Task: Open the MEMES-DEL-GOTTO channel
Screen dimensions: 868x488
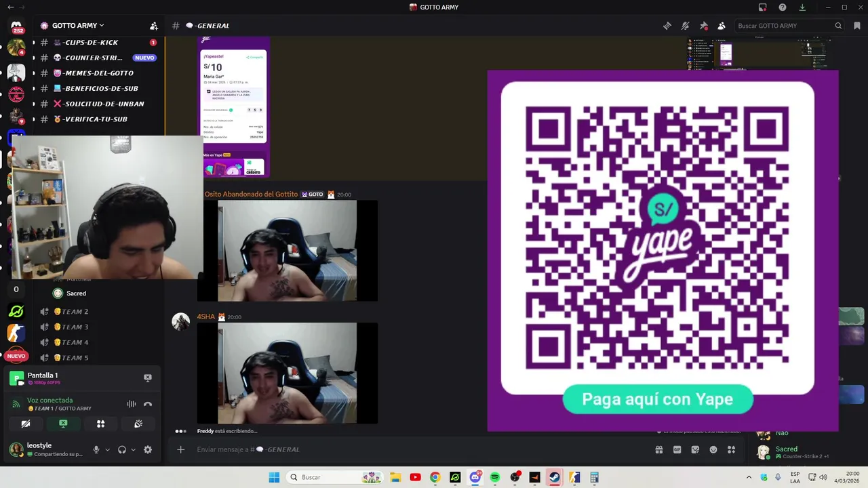Action: (x=98, y=73)
